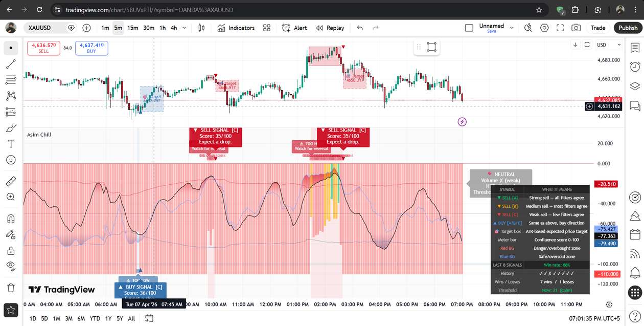Undo the last chart action
This screenshot has height=326, width=644.
point(360,28)
